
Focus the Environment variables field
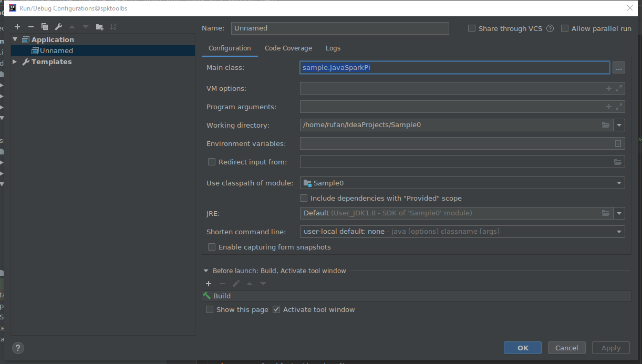(462, 143)
